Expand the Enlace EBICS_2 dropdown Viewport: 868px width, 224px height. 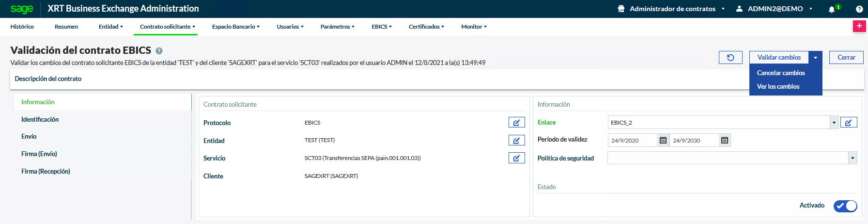coord(834,123)
